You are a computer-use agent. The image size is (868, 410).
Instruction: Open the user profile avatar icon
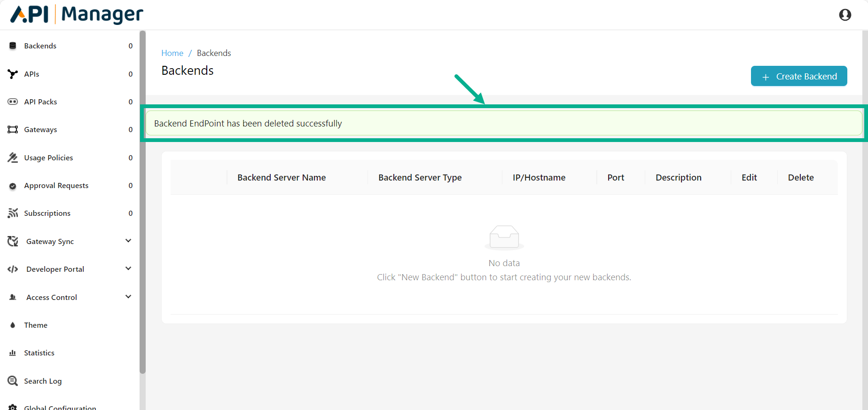[845, 15]
